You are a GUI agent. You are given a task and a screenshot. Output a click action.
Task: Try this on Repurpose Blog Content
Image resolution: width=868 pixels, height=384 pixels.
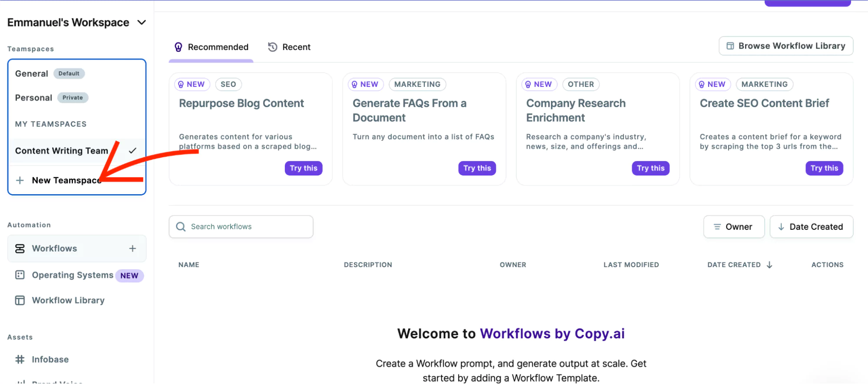(304, 168)
